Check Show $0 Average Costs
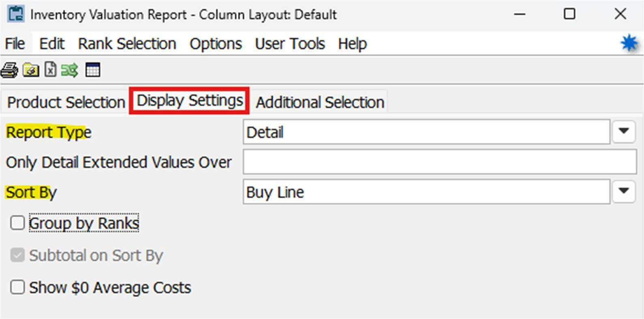Viewport: 644px width, 319px height. point(17,287)
